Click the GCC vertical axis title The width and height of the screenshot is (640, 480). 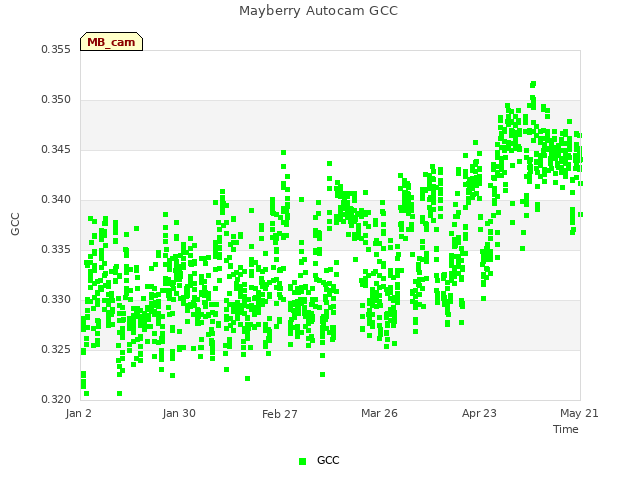point(15,224)
